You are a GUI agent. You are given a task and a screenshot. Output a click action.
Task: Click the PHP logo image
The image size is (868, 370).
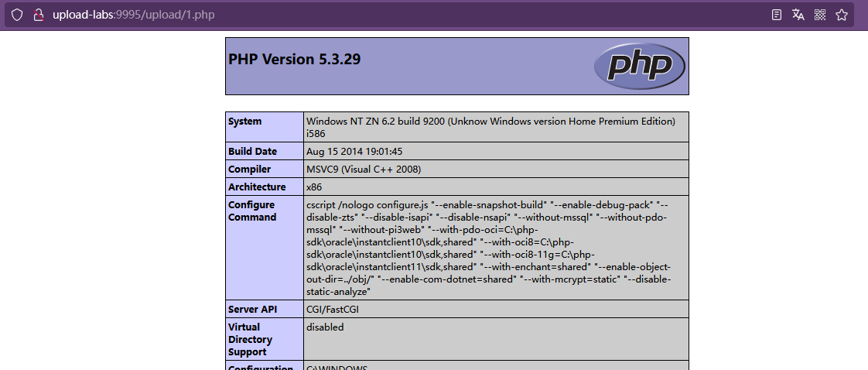(x=639, y=66)
